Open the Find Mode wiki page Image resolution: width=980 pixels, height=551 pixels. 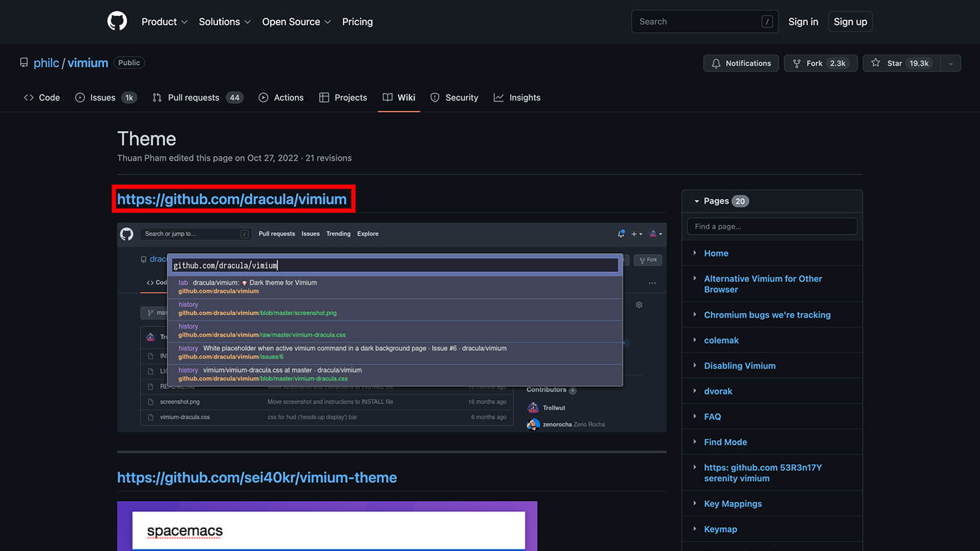(x=725, y=442)
